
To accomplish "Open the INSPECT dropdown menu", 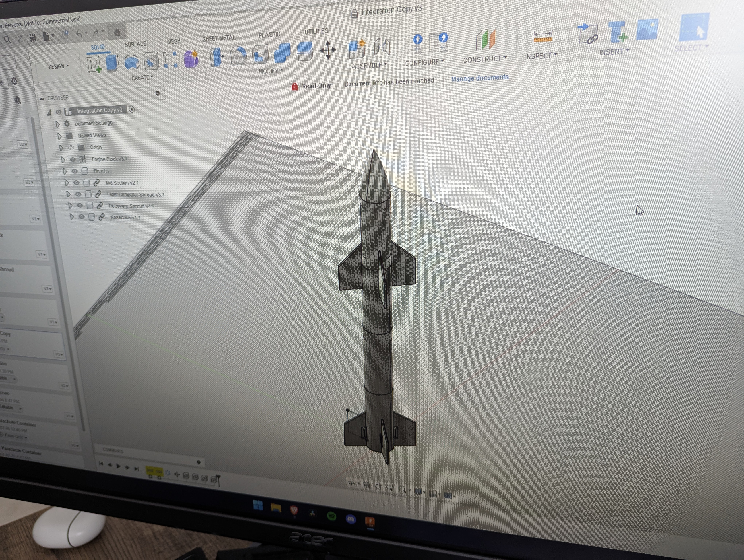I will (541, 55).
